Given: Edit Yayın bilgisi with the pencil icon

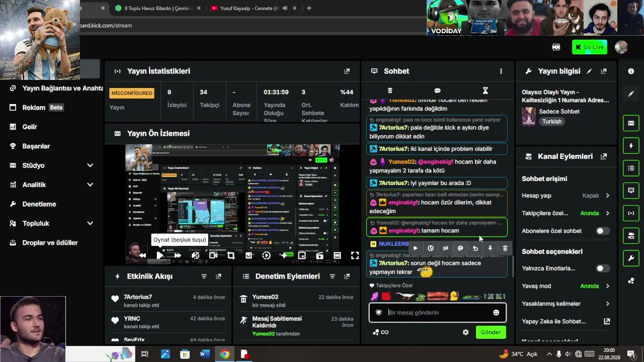Looking at the screenshot, I should 589,71.
